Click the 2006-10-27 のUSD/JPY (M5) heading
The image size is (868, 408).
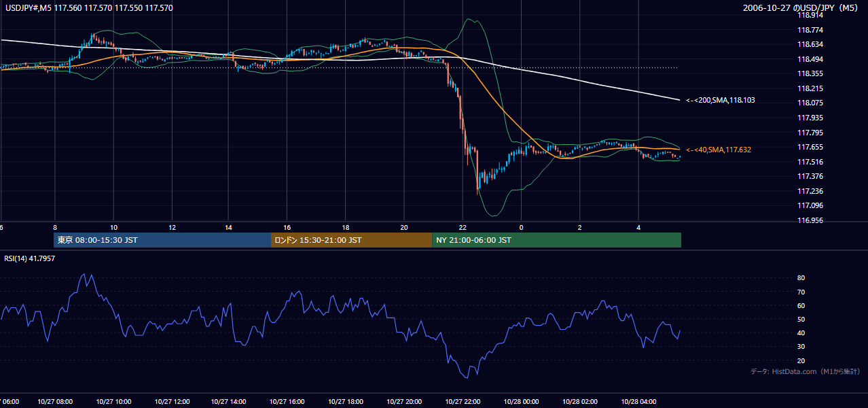click(801, 7)
